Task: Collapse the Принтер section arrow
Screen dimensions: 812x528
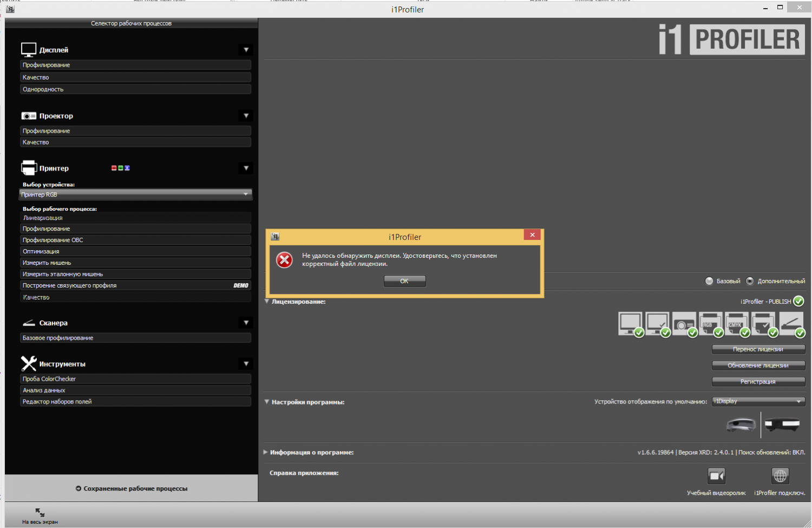Action: click(246, 168)
